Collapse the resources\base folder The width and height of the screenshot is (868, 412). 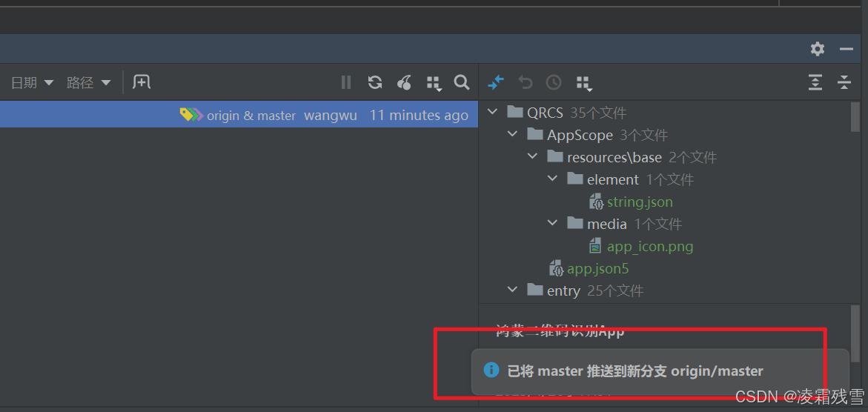click(532, 156)
